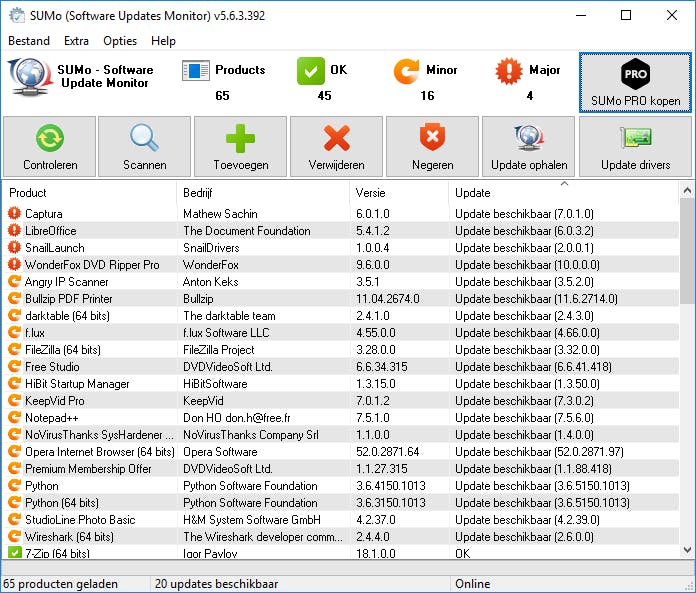
Task: Start a scan with Scannen button
Action: pyautogui.click(x=145, y=147)
